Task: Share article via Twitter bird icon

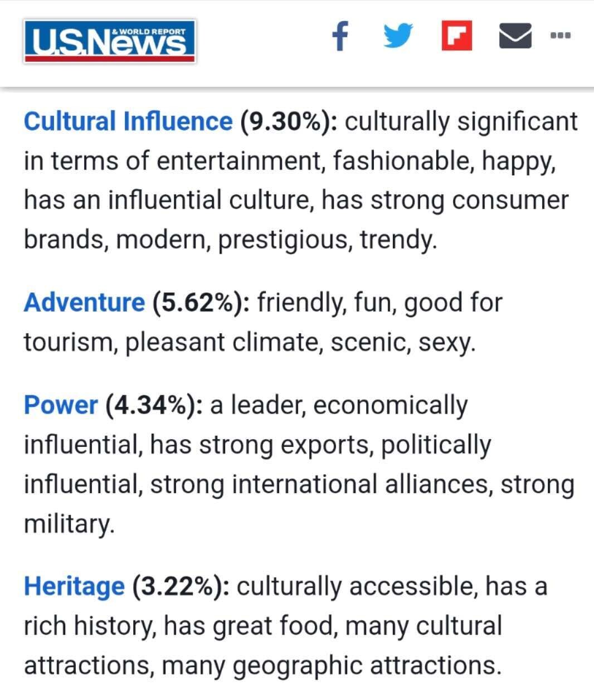Action: [x=398, y=36]
